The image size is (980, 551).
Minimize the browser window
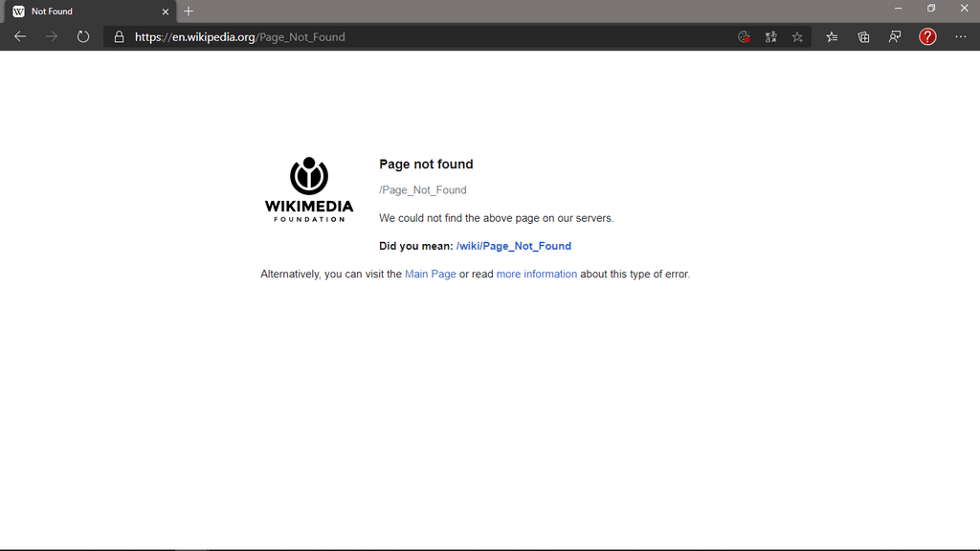pos(898,9)
